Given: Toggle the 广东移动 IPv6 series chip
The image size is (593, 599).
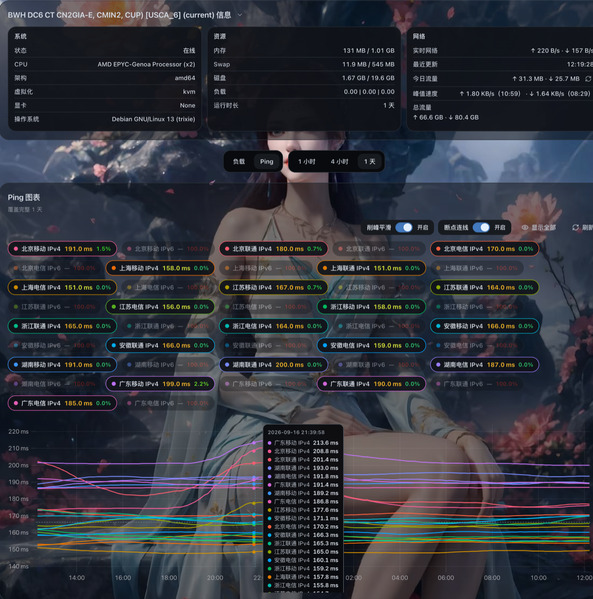Looking at the screenshot, I should tap(266, 384).
